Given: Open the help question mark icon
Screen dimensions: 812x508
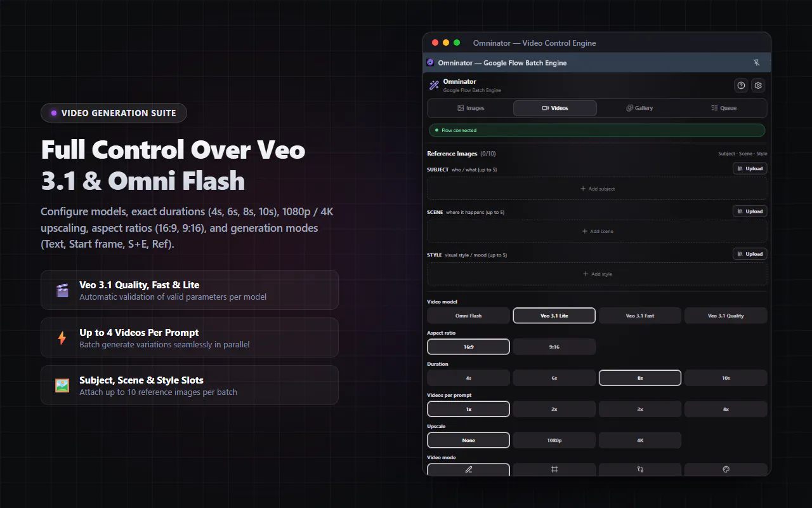Looking at the screenshot, I should (x=741, y=86).
